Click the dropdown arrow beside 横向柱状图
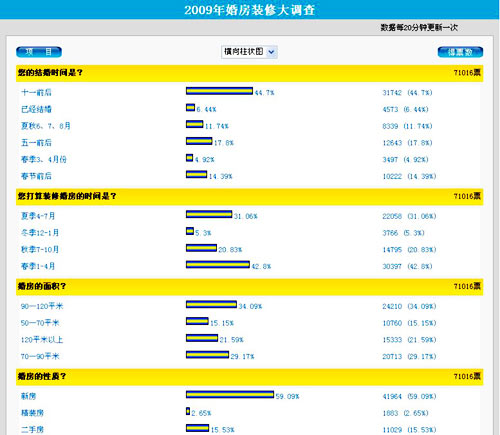Image resolution: width=500 pixels, height=435 pixels. pyautogui.click(x=271, y=52)
